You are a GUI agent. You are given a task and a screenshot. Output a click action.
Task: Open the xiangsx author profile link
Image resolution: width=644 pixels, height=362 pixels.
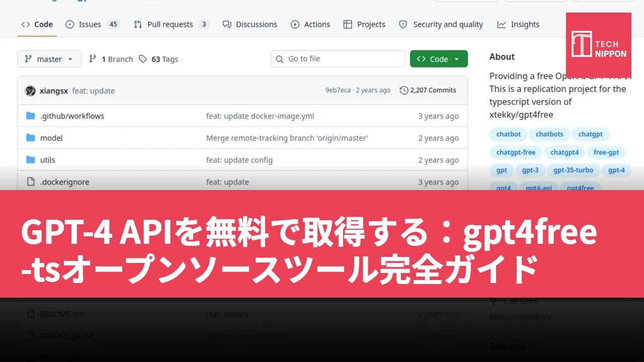(x=54, y=90)
